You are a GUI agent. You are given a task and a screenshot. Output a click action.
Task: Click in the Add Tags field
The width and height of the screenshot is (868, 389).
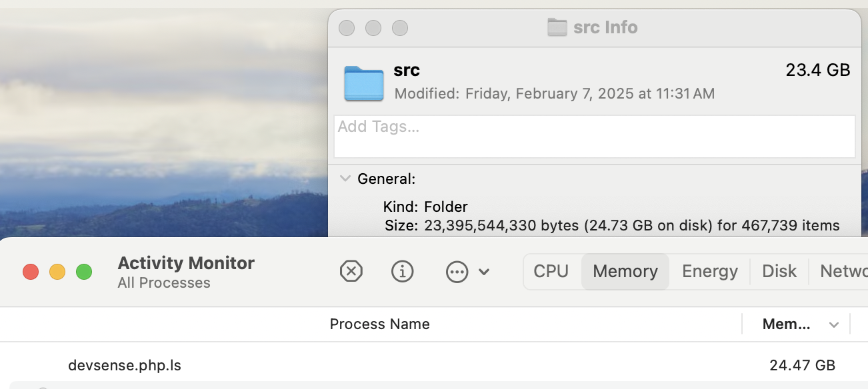click(594, 137)
